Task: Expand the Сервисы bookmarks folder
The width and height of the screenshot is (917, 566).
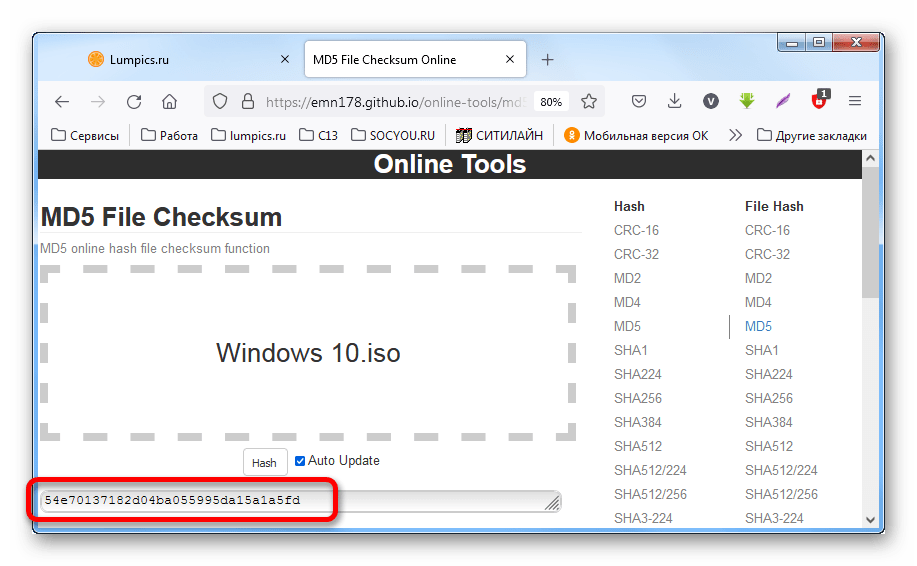Action: [x=85, y=135]
